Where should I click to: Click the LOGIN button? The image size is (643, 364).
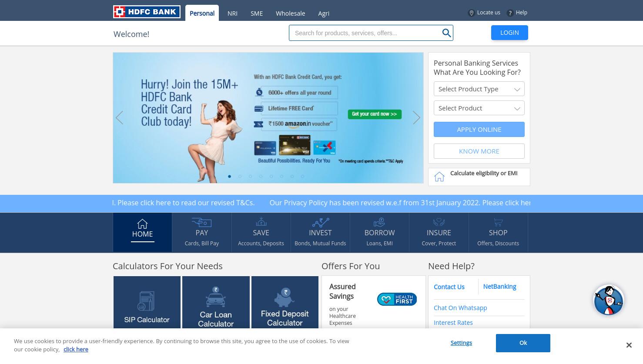pos(509,33)
